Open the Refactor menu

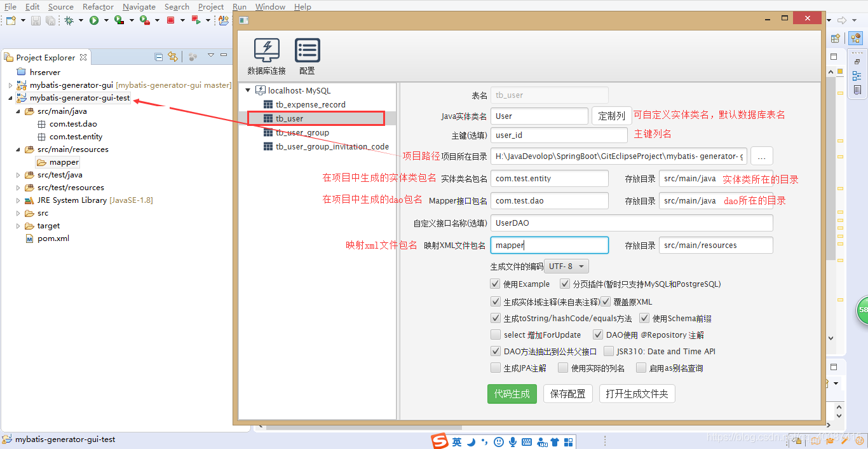click(x=97, y=6)
